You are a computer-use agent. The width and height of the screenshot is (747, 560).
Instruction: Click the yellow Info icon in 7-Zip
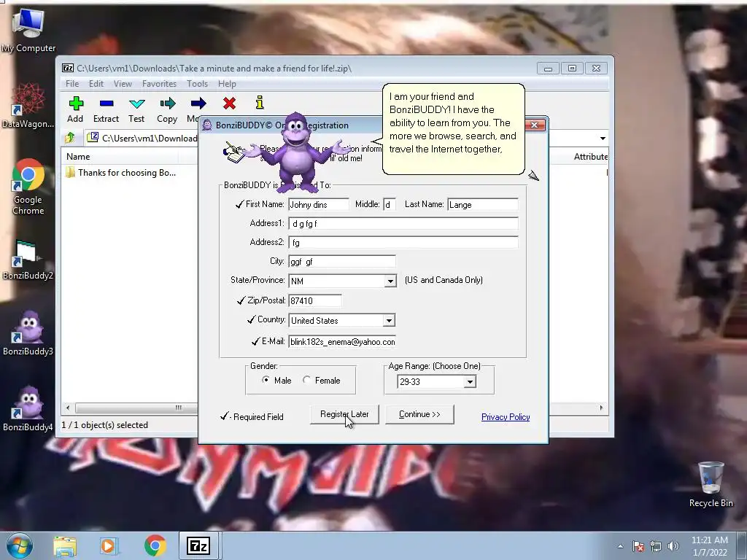[260, 103]
